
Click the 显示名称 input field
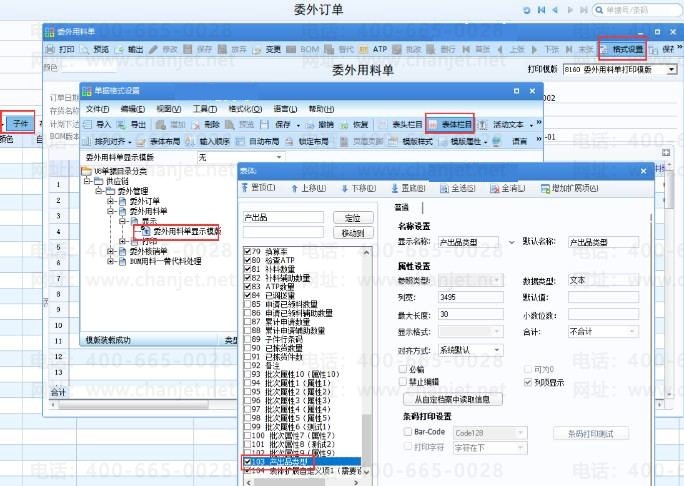468,242
